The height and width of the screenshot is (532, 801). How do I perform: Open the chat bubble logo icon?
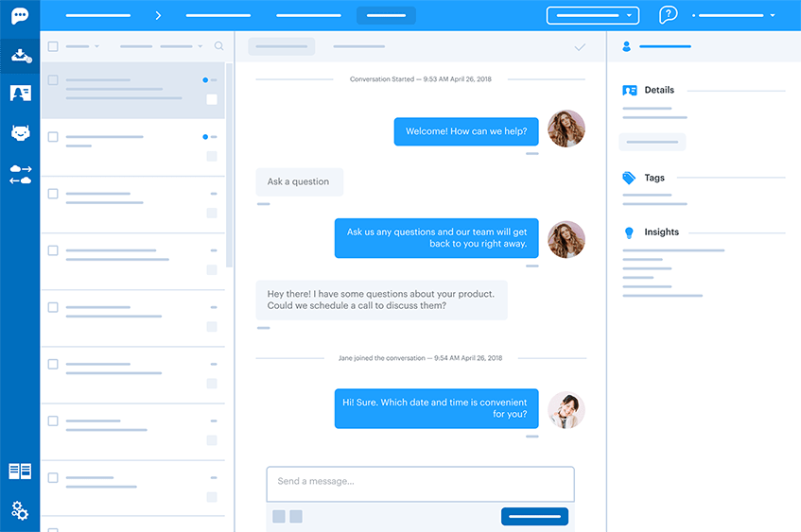pos(20,16)
